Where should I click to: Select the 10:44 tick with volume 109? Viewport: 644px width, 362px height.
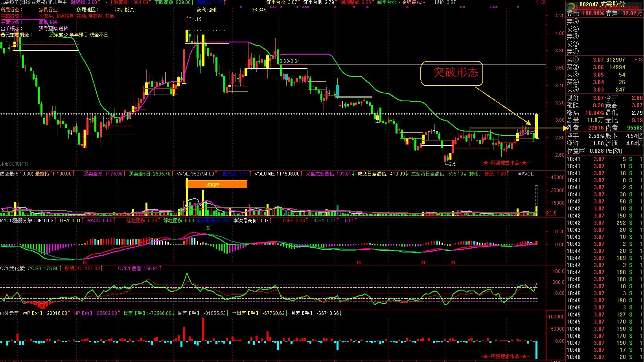click(605, 258)
